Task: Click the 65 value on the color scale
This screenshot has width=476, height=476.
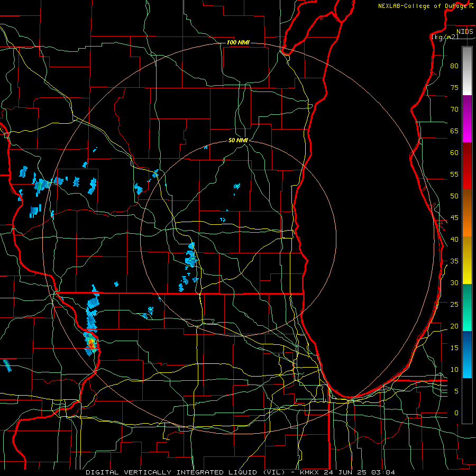Action: 454,131
